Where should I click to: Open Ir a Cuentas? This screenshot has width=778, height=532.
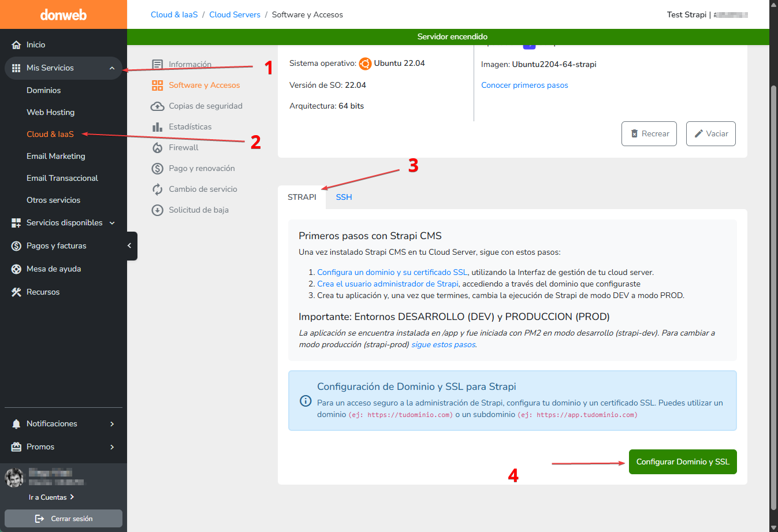[x=51, y=497]
